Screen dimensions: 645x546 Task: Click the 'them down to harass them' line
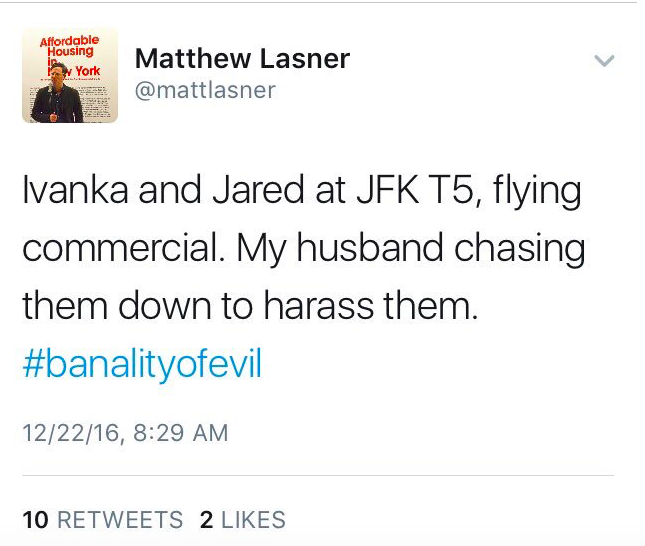pos(250,305)
